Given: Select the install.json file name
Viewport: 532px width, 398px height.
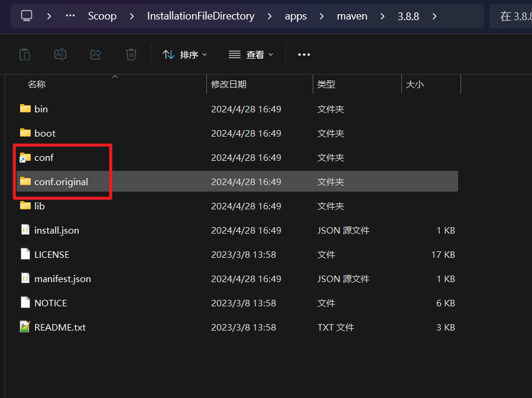Looking at the screenshot, I should pyautogui.click(x=57, y=231).
